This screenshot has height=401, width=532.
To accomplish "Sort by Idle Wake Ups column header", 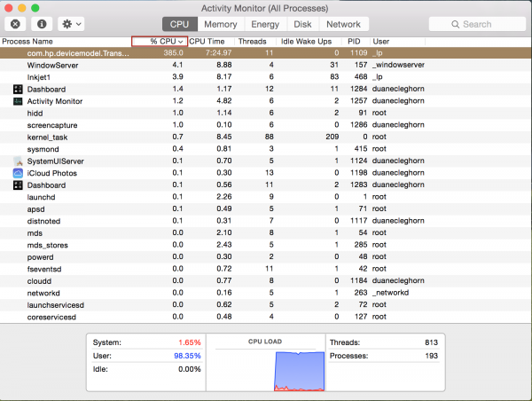I will coord(306,42).
